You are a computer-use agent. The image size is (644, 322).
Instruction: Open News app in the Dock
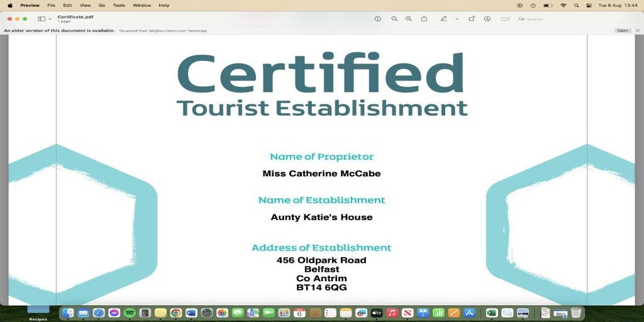(408, 313)
